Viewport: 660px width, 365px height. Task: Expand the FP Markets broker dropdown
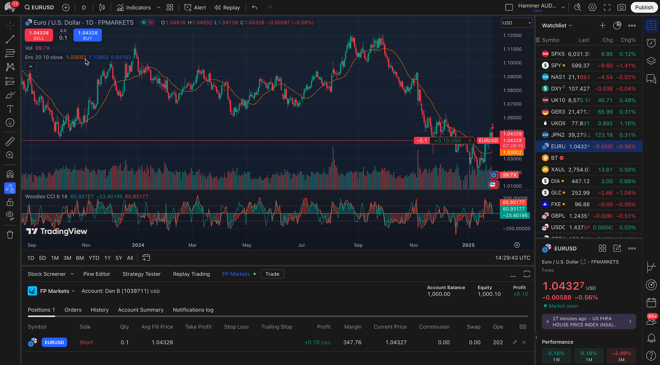(57, 291)
